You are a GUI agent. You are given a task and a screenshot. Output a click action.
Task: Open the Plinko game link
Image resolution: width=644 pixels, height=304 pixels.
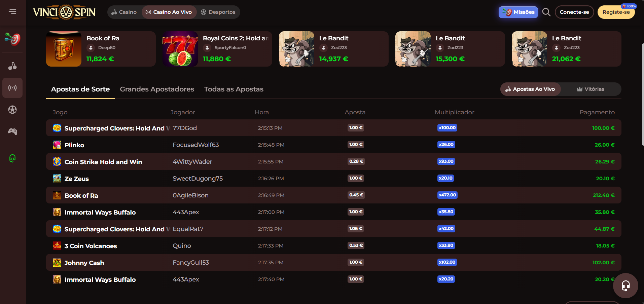(74, 145)
